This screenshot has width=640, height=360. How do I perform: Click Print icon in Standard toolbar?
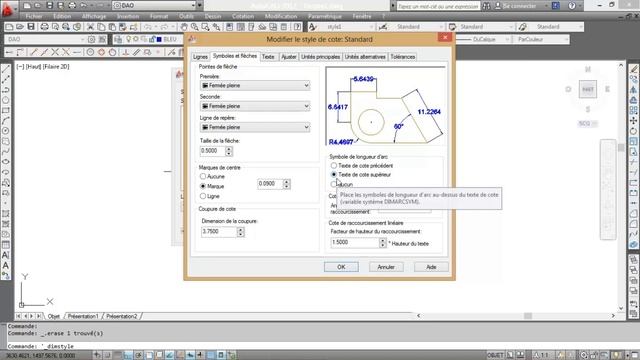[x=44, y=27]
